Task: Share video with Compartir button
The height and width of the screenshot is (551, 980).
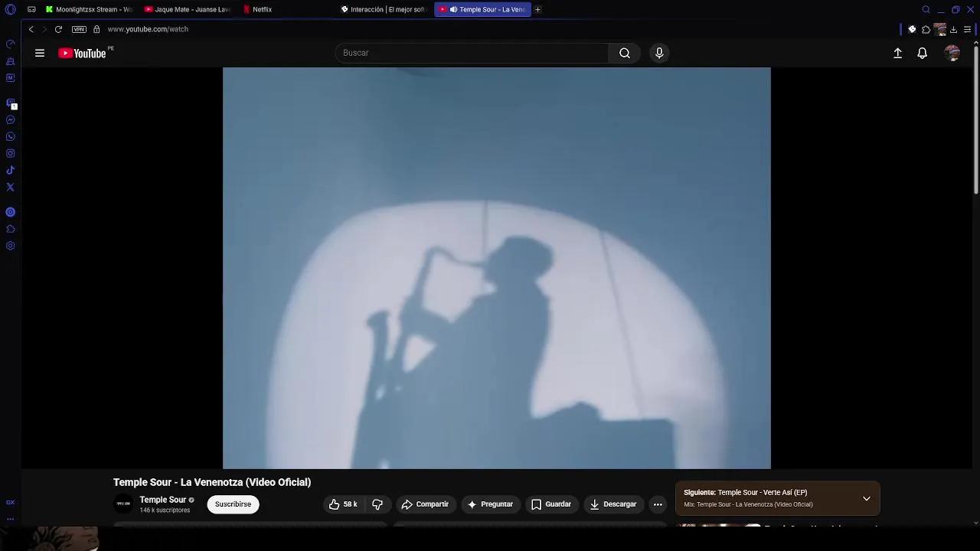Action: point(425,504)
